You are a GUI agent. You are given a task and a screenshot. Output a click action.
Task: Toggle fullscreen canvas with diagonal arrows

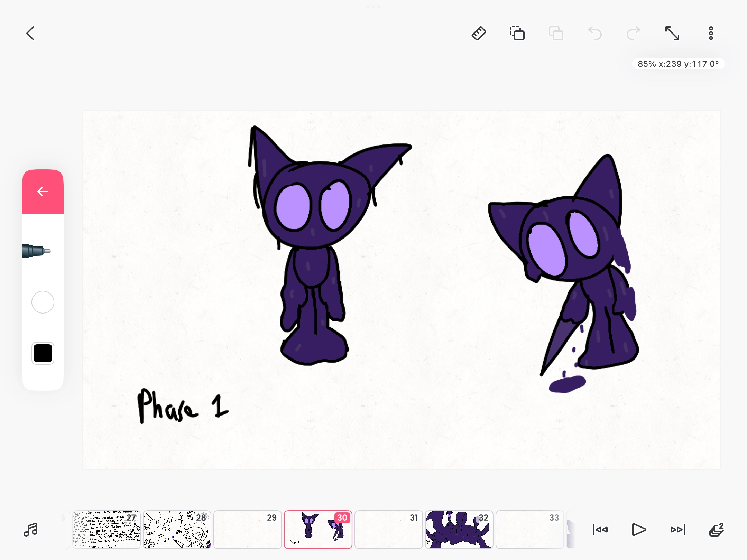(672, 34)
